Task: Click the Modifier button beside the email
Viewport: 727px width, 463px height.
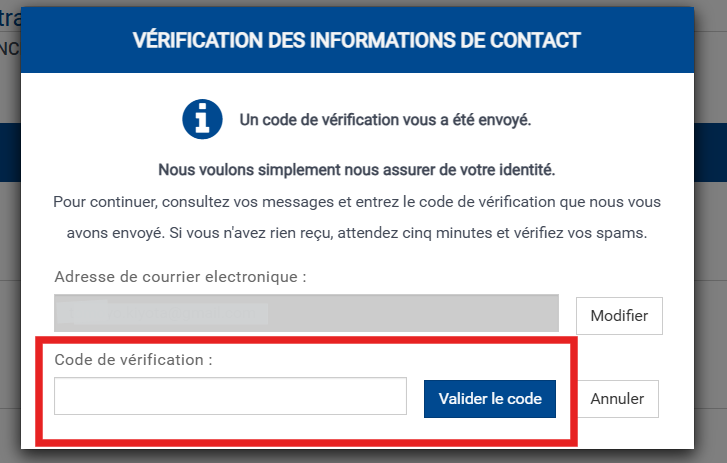Action: pos(619,316)
